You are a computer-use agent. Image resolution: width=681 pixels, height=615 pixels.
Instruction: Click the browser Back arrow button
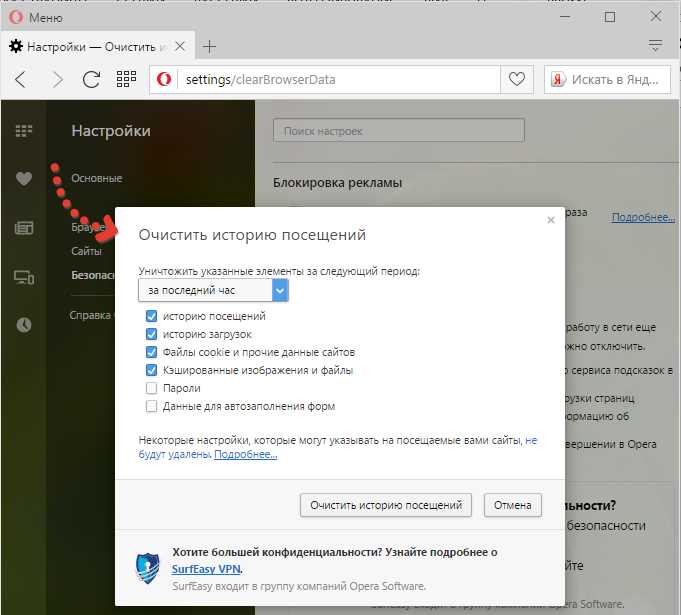pos(21,79)
